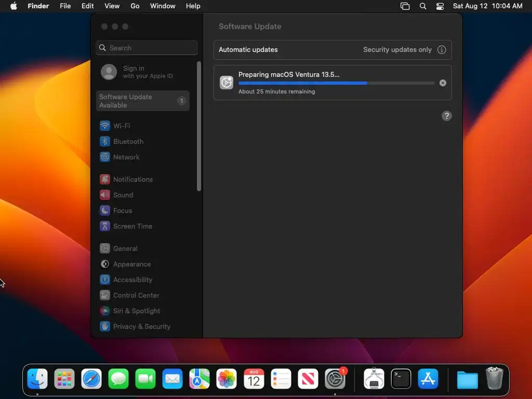Screen dimensions: 532x399
Task: Open the Help menu
Action: click(x=193, y=6)
